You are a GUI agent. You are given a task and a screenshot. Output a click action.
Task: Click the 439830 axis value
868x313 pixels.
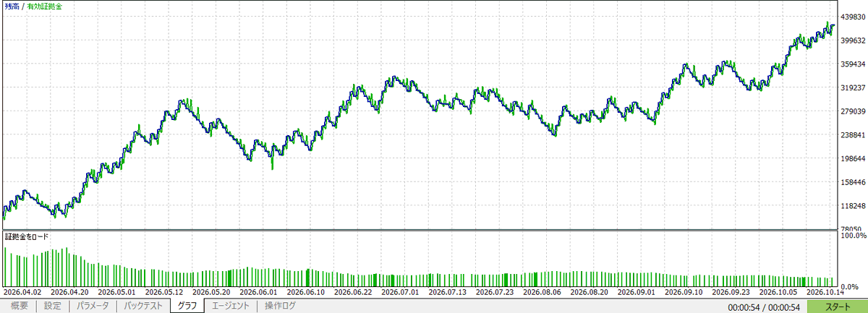853,17
